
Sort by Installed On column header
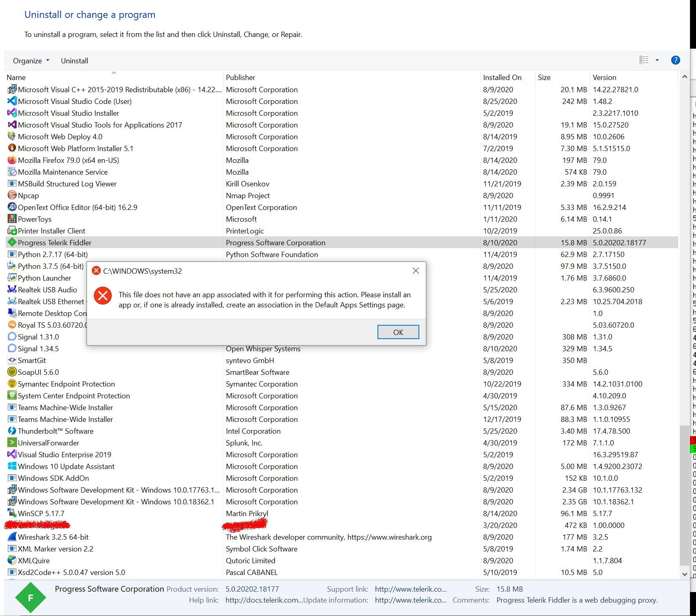502,78
